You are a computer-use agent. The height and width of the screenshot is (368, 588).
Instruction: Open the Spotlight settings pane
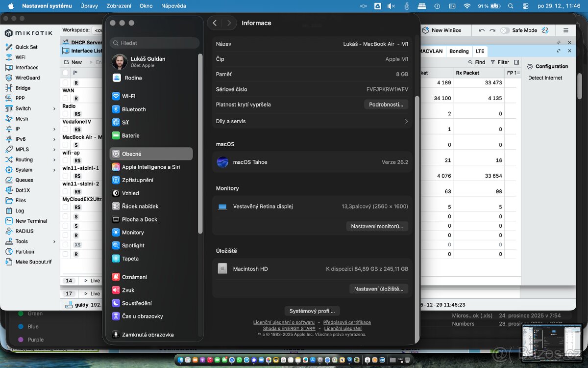(133, 245)
